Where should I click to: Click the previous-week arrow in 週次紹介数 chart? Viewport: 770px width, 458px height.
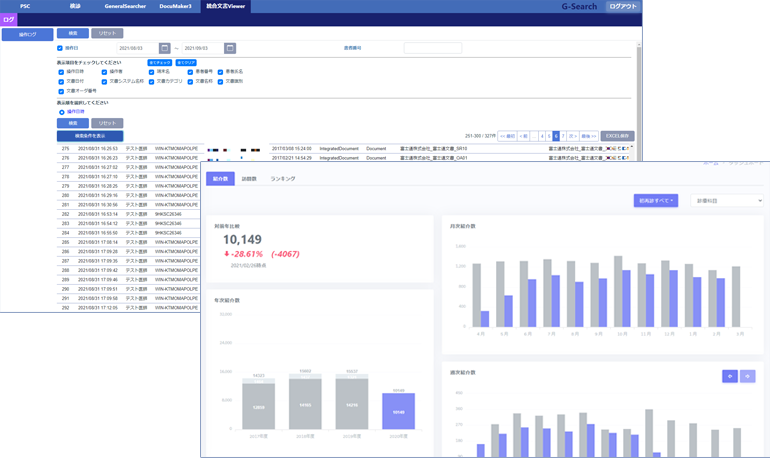tap(730, 376)
